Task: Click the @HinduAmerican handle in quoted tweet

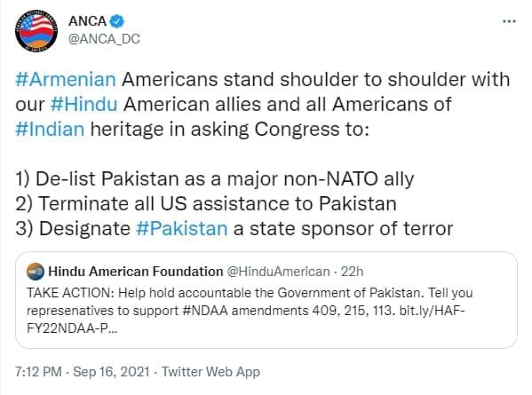Action: click(x=278, y=272)
